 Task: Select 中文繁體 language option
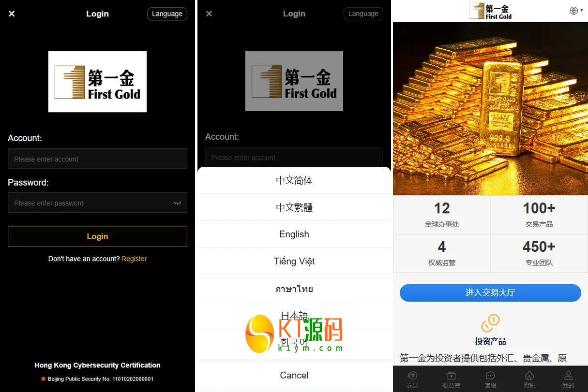294,207
